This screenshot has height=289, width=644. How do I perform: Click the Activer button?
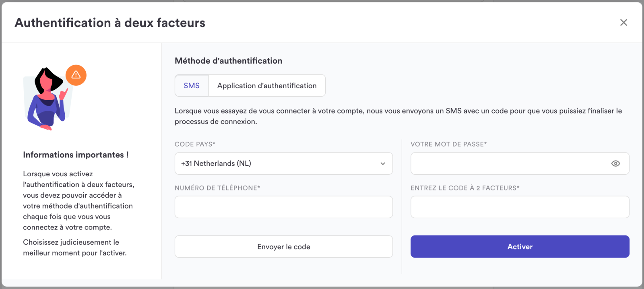tap(520, 247)
